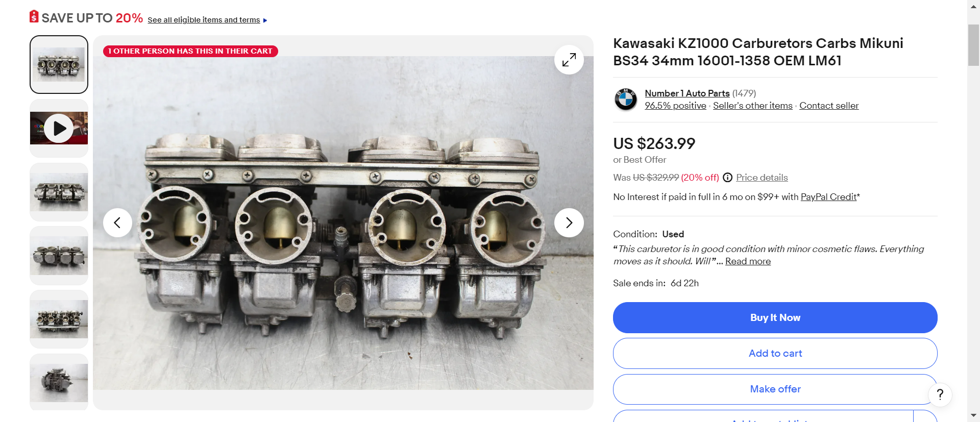Select the side-view carburetor thumbnail at bottom

(59, 382)
